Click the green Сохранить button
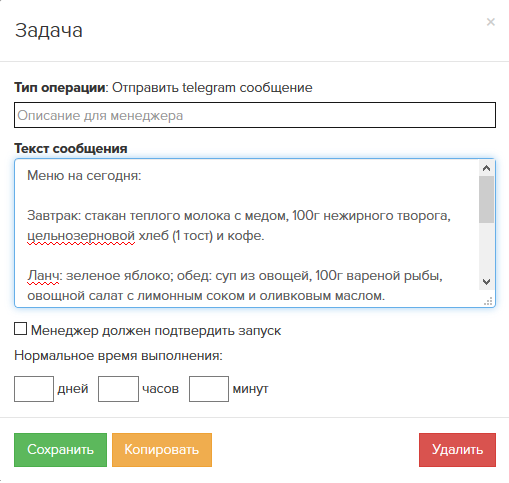The height and width of the screenshot is (483, 509). pos(60,450)
